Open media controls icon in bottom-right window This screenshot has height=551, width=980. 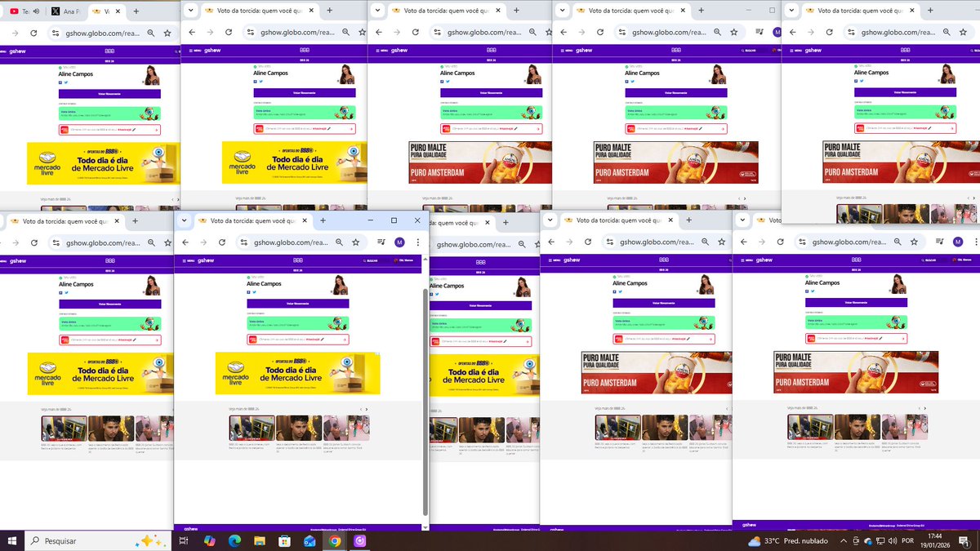(941, 242)
